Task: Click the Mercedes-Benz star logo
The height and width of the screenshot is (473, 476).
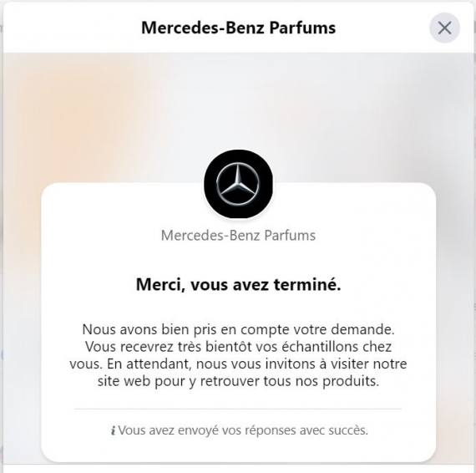Action: click(238, 184)
